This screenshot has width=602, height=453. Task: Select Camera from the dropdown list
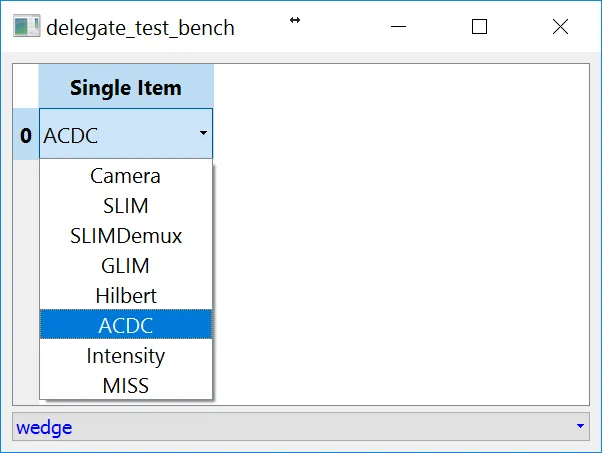tap(126, 176)
